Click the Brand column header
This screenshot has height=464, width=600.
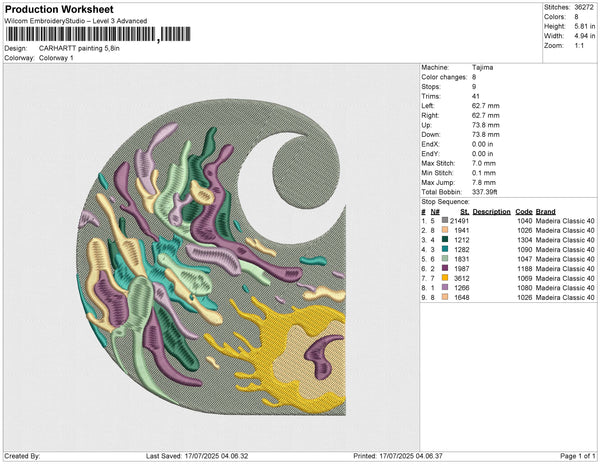coord(546,212)
